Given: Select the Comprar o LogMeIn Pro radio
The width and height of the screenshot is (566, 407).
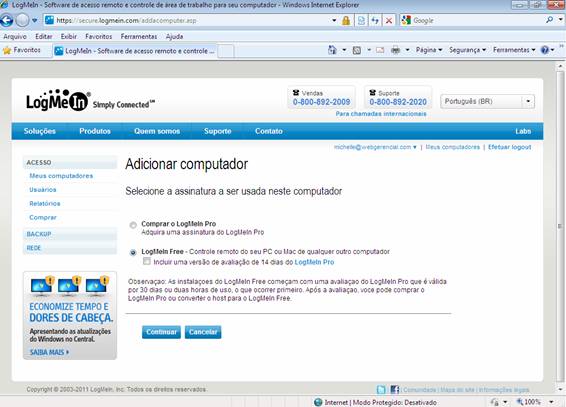Looking at the screenshot, I should [x=133, y=225].
